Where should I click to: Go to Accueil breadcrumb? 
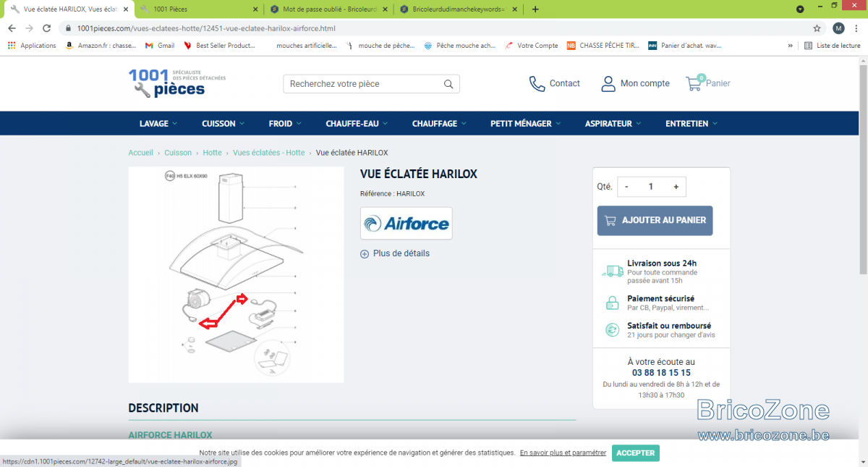140,153
